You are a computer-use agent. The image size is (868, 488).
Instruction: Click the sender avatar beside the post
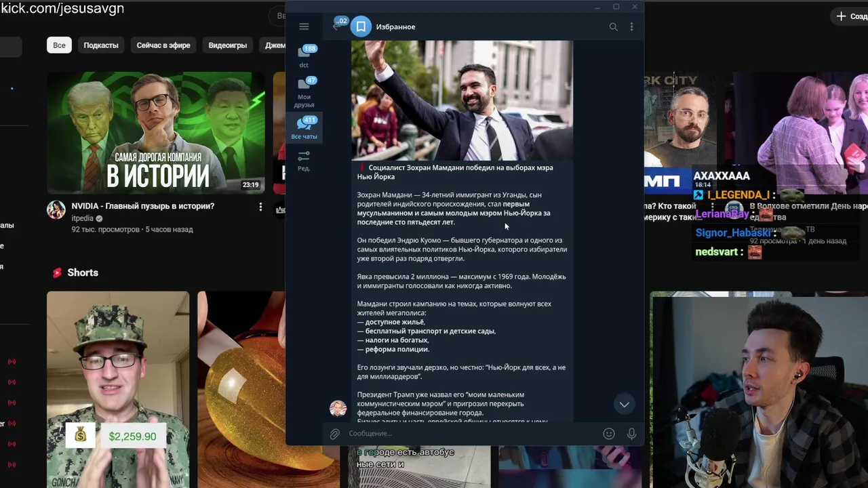coord(338,408)
